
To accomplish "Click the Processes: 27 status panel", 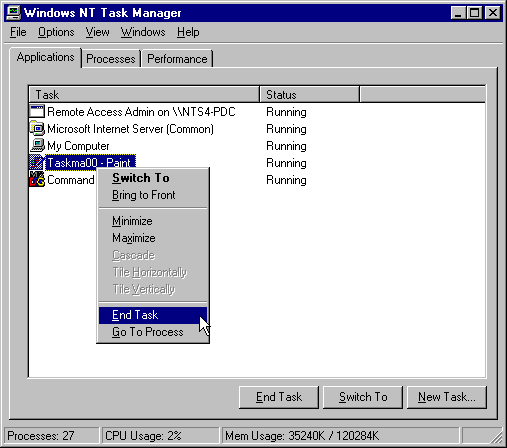I will click(52, 436).
